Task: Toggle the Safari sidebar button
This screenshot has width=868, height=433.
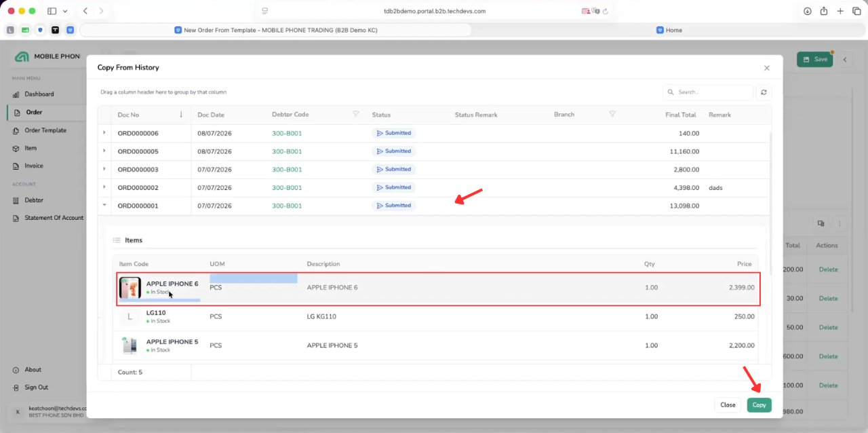Action: coord(52,11)
